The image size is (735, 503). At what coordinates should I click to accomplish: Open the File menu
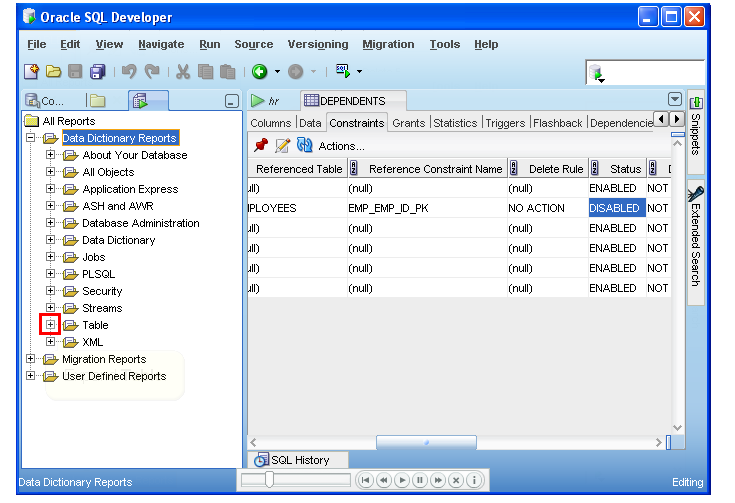[37, 44]
